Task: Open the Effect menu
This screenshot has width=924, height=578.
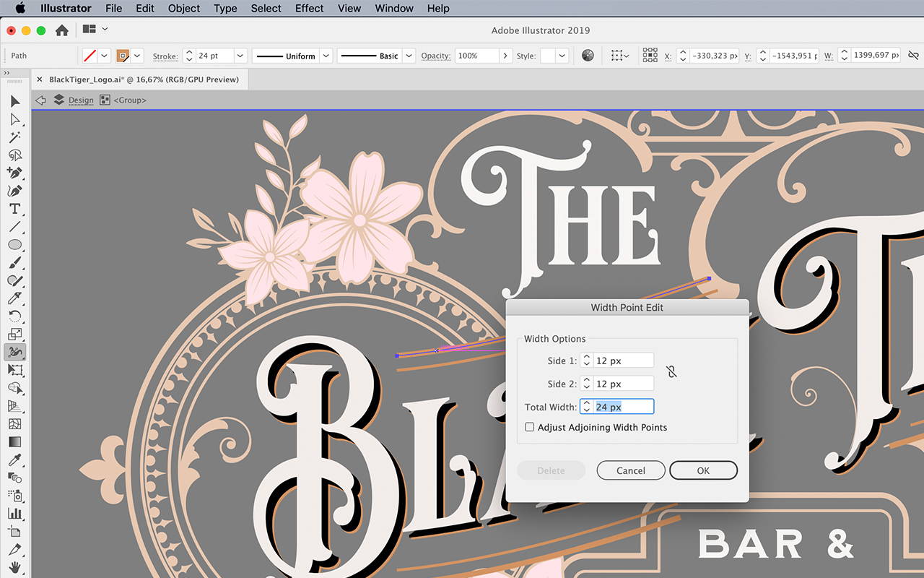Action: coord(309,9)
